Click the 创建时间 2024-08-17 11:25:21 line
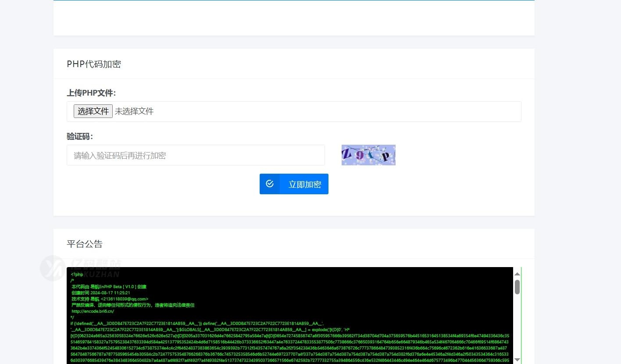Viewport: 621px width, 364px height. coord(100,293)
